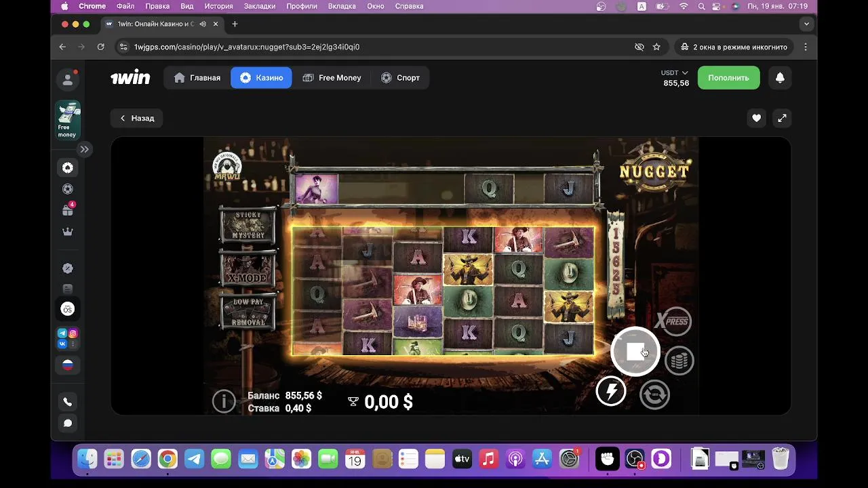Add game to favorites heart icon

coord(756,118)
